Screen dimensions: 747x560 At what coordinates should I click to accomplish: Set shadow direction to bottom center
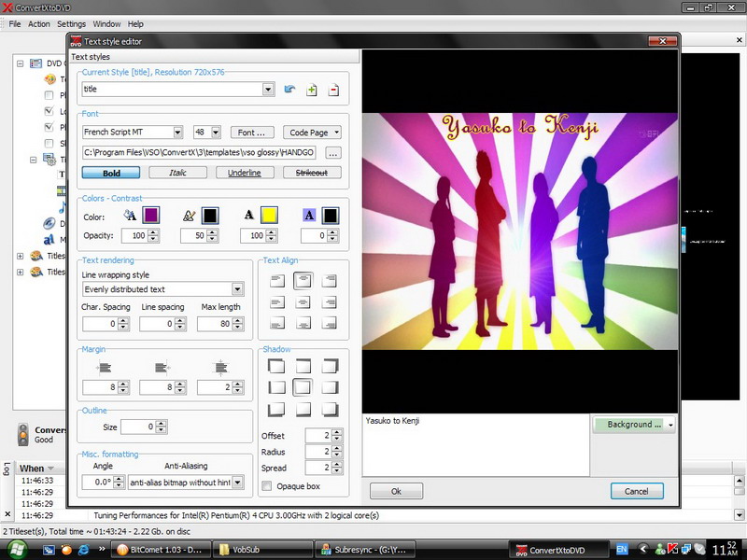pos(303,409)
